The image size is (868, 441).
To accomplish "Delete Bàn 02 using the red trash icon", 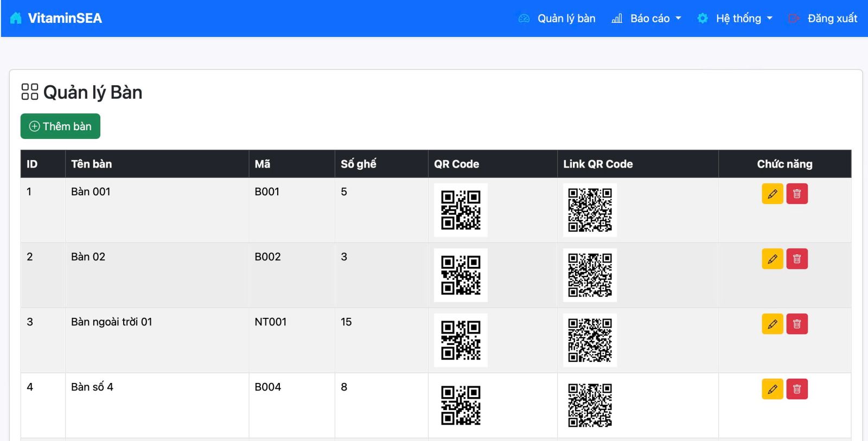I will (x=797, y=259).
